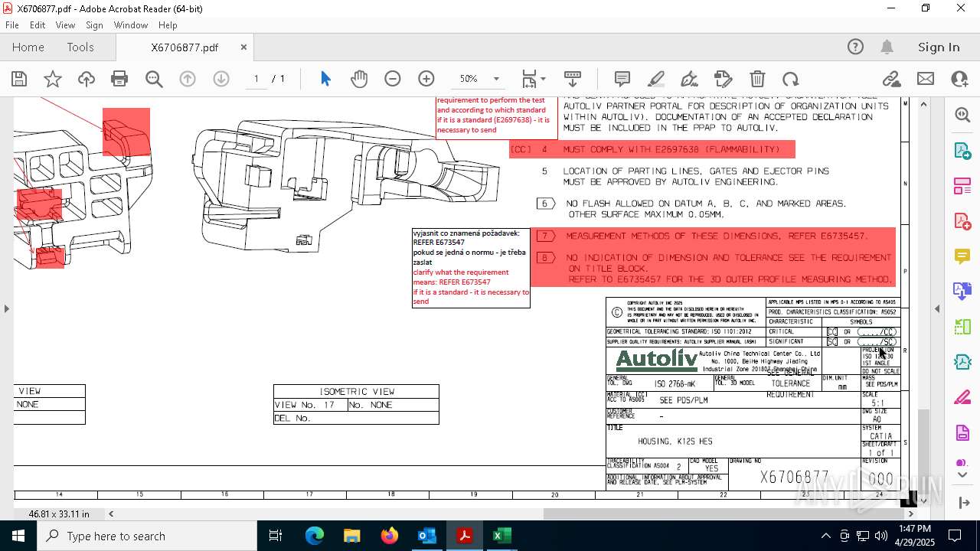Go to the previous page arrow
Image resolution: width=980 pixels, height=551 pixels.
[188, 79]
